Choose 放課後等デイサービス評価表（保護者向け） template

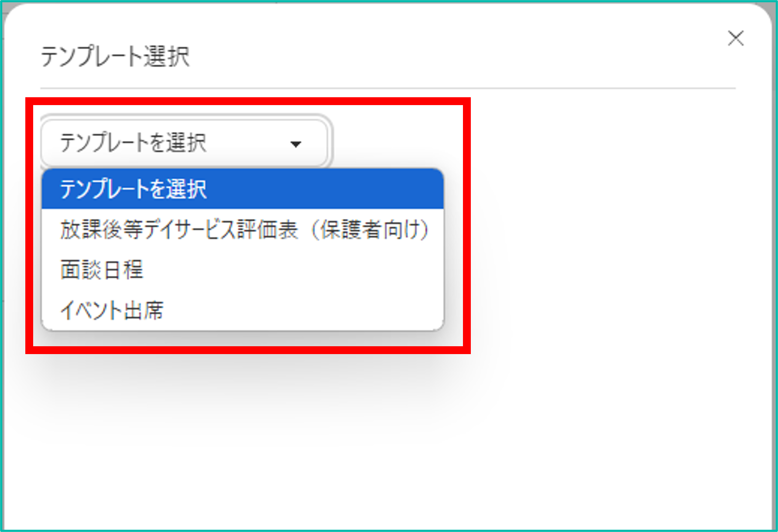point(243,229)
